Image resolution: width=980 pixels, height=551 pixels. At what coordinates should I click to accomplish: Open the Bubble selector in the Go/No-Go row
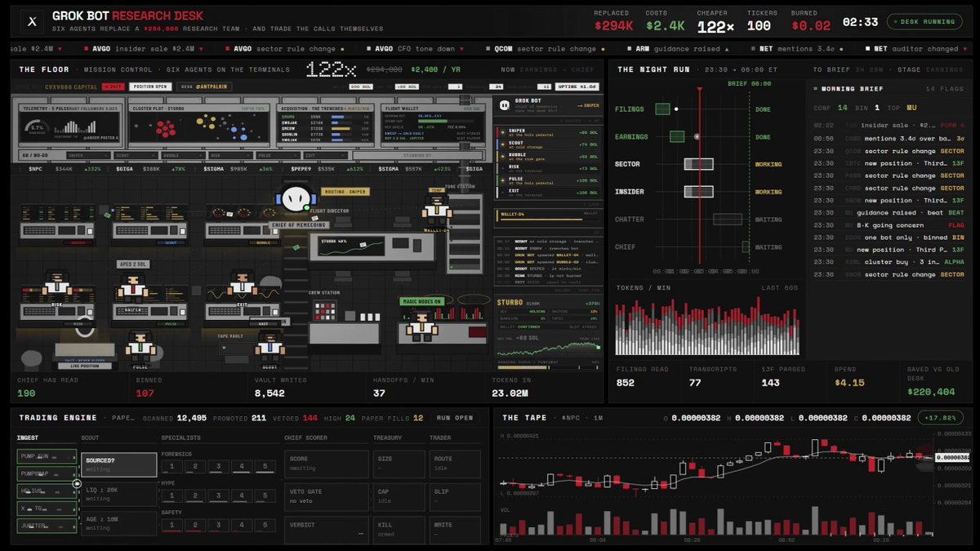(182, 154)
